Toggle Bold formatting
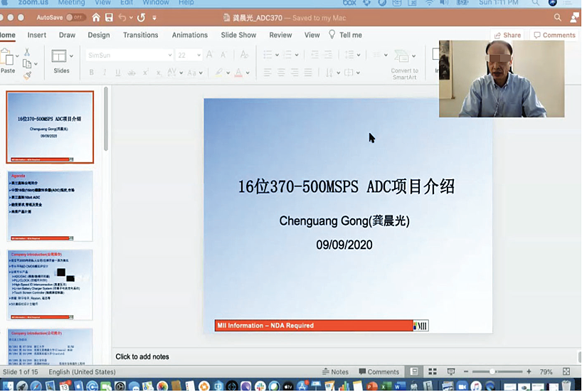Screen dimensions: 582x392 [x=91, y=73]
